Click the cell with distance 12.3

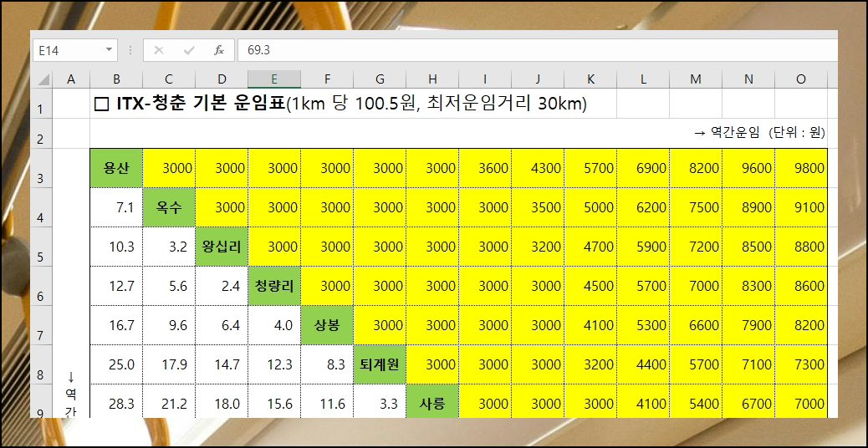pos(274,364)
